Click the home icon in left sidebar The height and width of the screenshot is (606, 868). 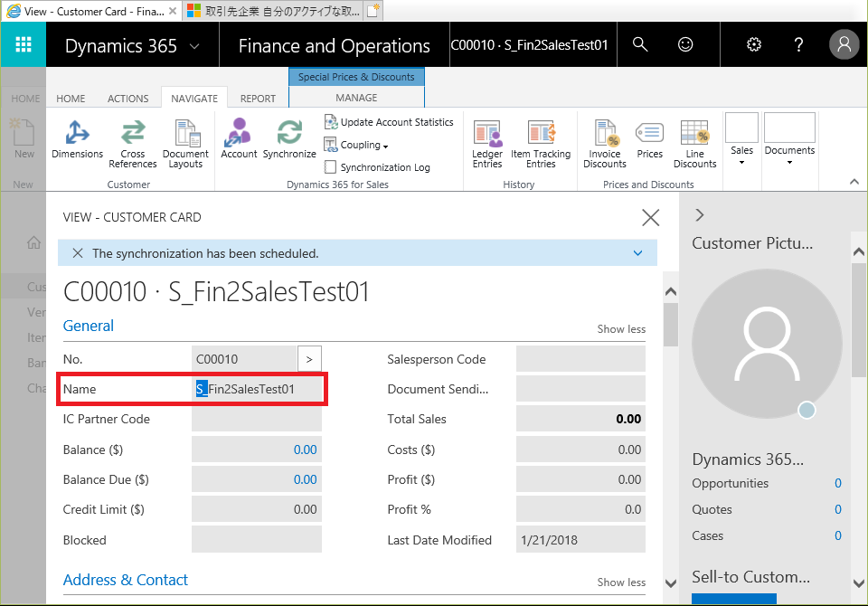pyautogui.click(x=33, y=242)
